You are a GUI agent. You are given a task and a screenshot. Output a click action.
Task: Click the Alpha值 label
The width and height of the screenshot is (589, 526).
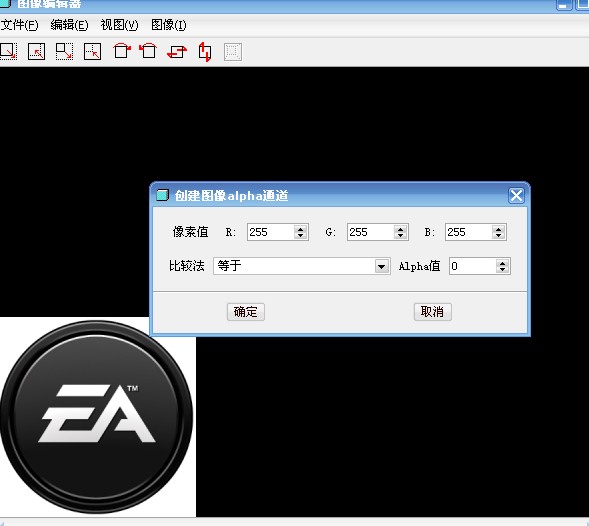pos(419,266)
